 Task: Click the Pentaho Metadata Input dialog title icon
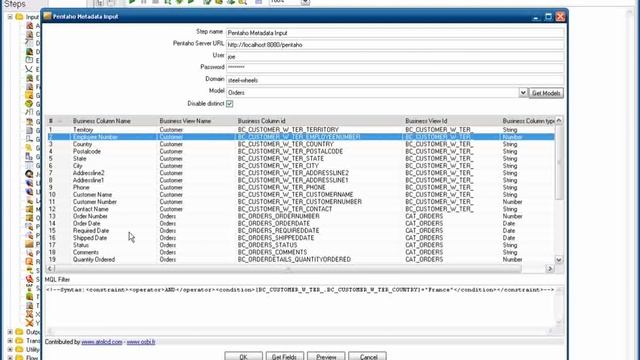click(x=47, y=16)
